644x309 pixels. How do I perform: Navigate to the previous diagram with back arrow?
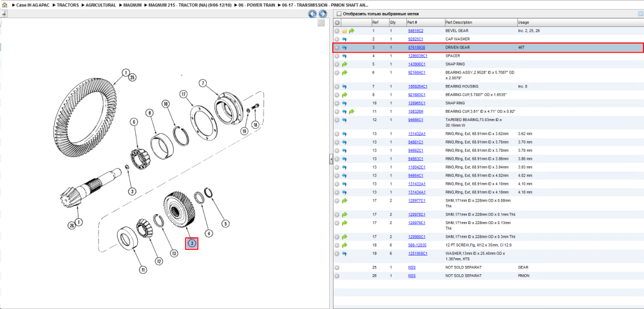pos(312,14)
